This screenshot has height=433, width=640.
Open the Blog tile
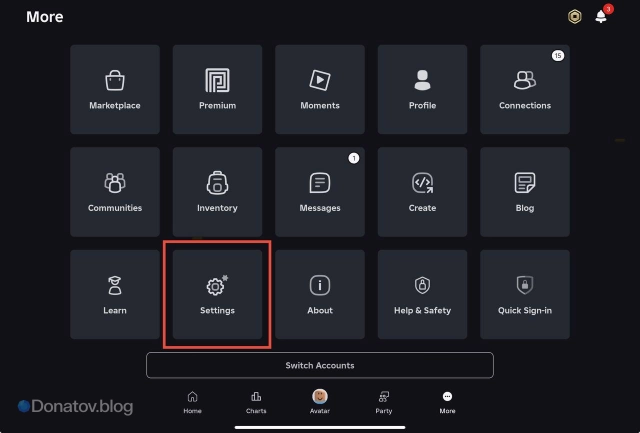[x=525, y=191]
